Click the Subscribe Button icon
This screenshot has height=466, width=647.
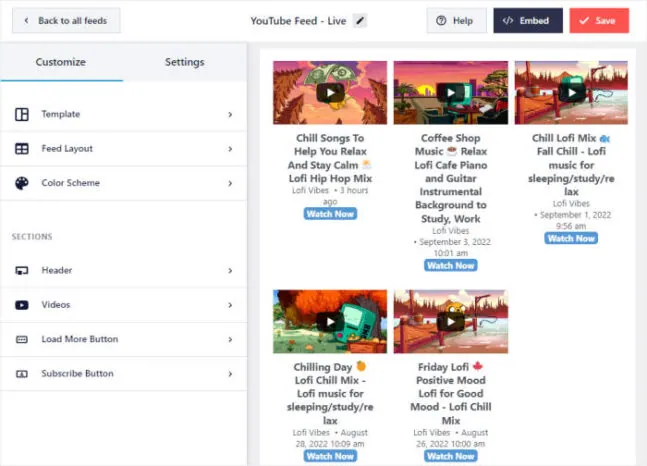coord(22,374)
